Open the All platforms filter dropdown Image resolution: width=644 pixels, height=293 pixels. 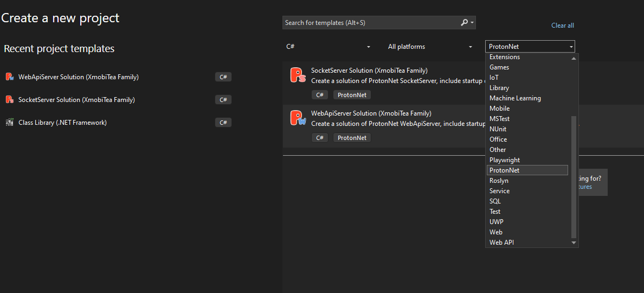pos(430,47)
